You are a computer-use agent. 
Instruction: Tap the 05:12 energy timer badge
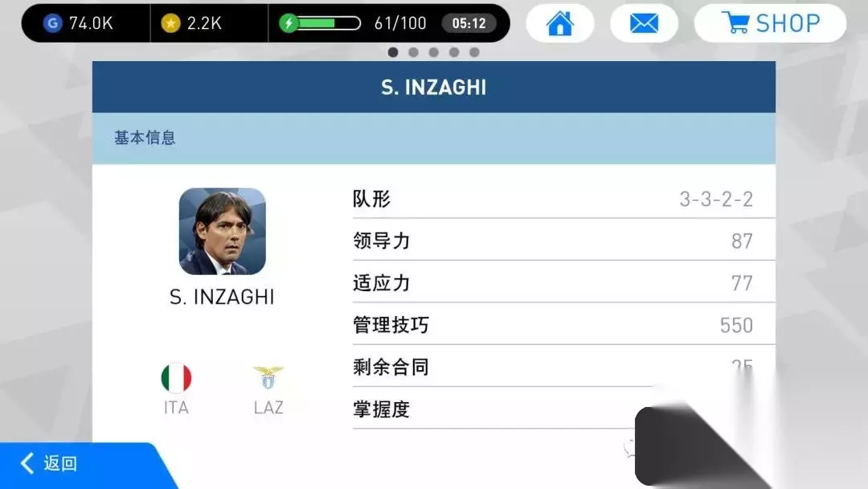click(x=469, y=23)
